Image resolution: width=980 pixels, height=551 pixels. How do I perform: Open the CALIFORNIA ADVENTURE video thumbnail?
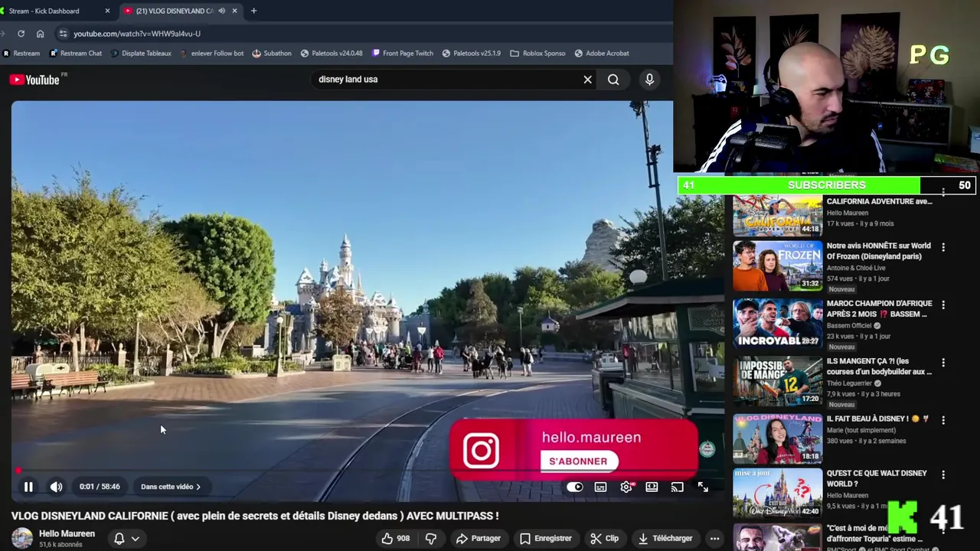(777, 215)
